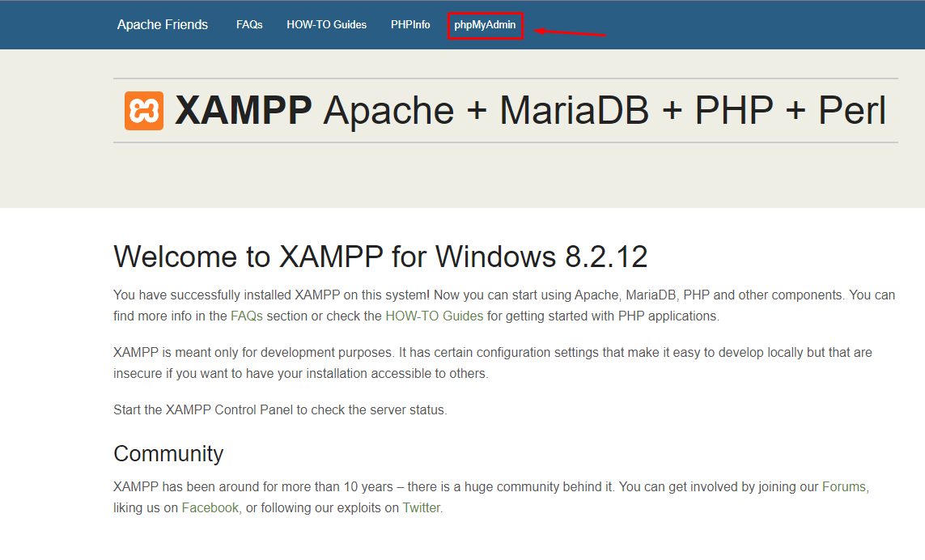Open the Twitter link under Community
The image size is (925, 560).
(421, 508)
